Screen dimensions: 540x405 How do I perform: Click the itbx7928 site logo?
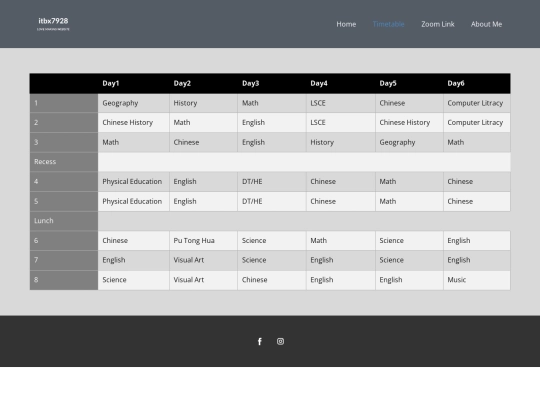click(x=53, y=23)
